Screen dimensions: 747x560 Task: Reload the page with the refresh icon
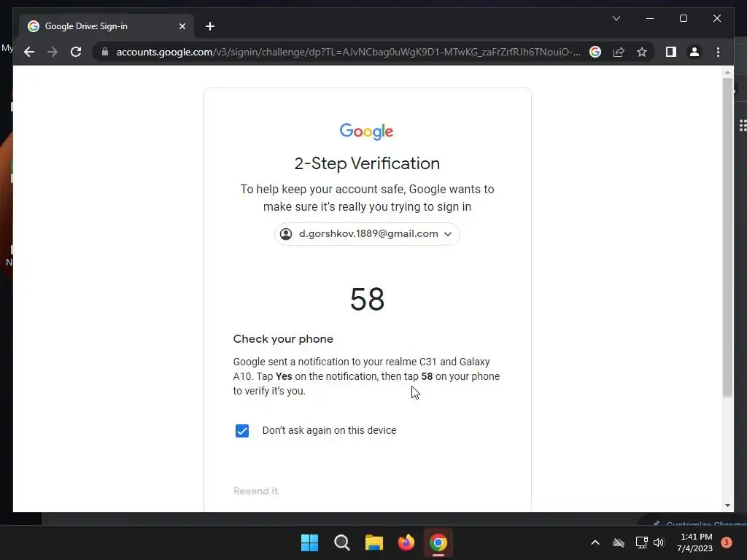pos(76,52)
